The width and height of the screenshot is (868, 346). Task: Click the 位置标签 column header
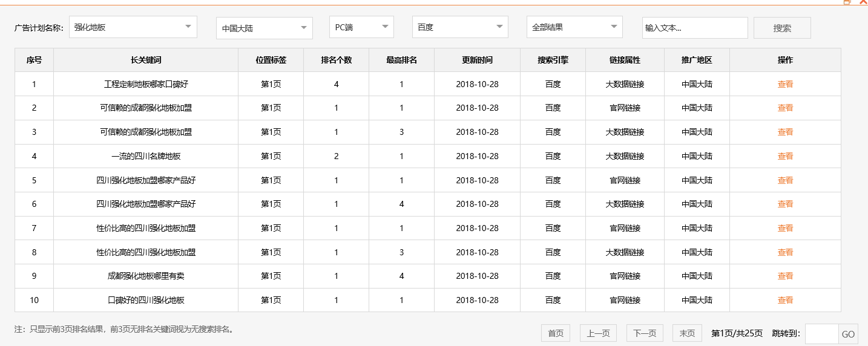[x=271, y=60]
